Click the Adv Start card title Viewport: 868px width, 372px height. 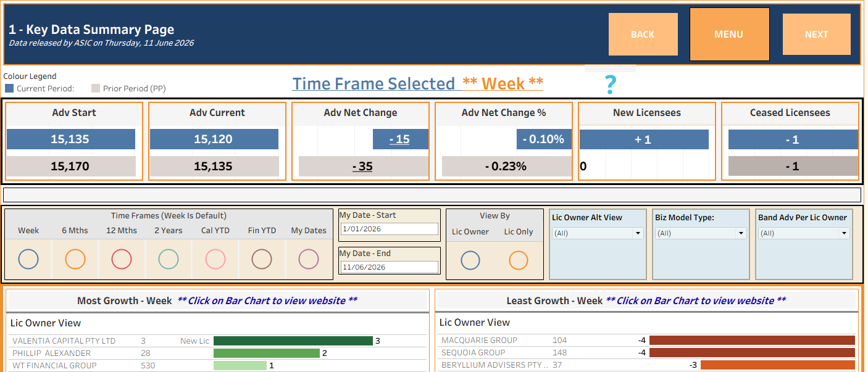(74, 113)
